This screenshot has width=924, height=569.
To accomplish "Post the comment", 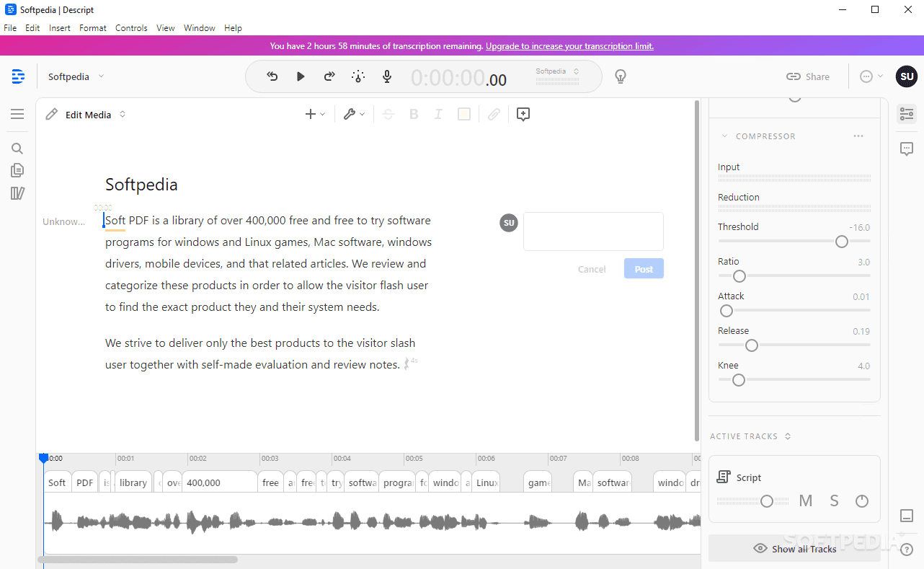I will (644, 269).
